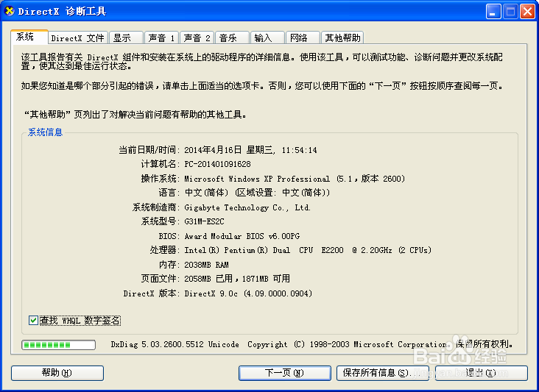This screenshot has width=539, height=392.
Task: Click the disabled maximize window button
Action: coord(510,12)
